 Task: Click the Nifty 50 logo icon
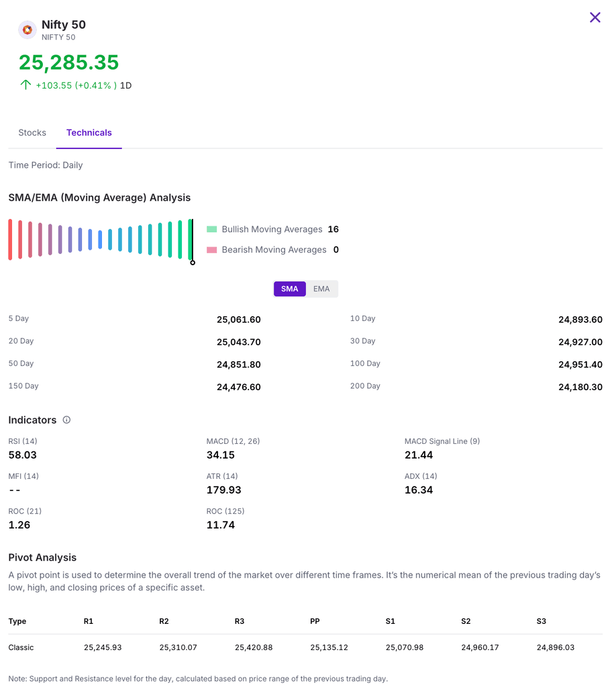coord(28,30)
